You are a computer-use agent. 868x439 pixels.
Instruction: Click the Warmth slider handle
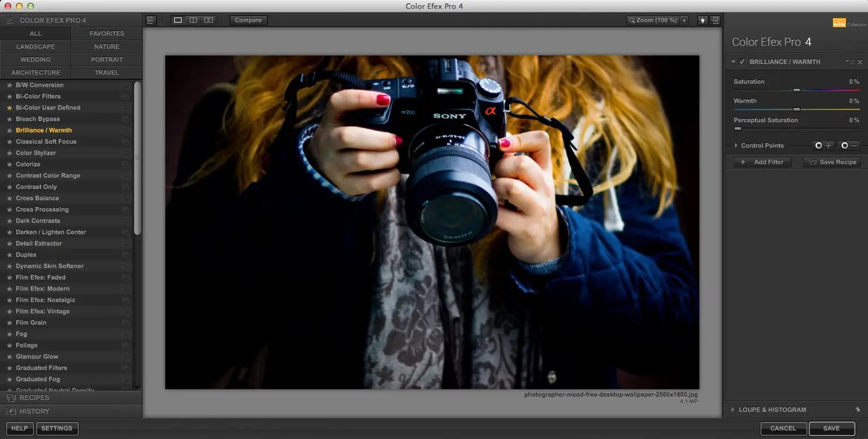pyautogui.click(x=797, y=109)
